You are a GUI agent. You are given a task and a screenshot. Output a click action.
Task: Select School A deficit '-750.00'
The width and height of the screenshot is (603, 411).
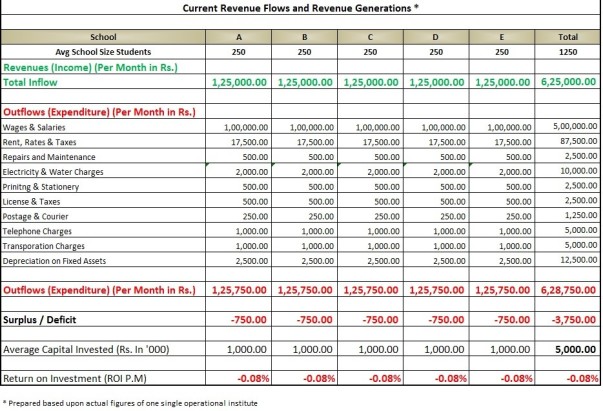pyautogui.click(x=248, y=320)
